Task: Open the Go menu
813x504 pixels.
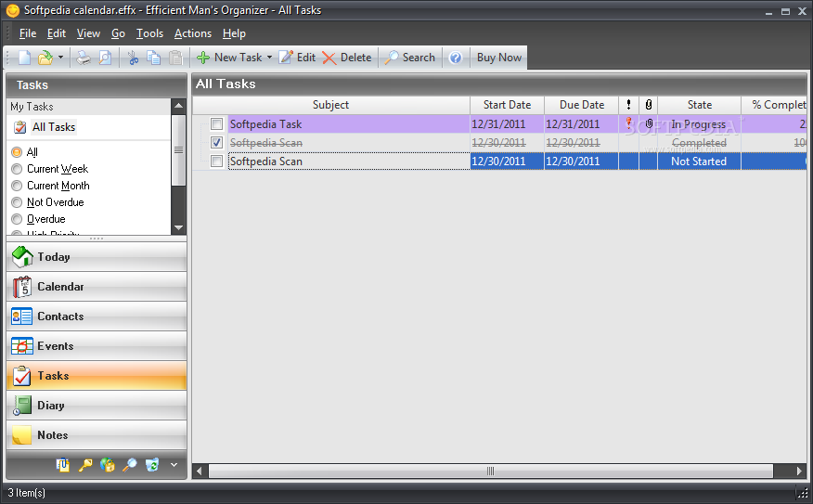Action: click(118, 33)
